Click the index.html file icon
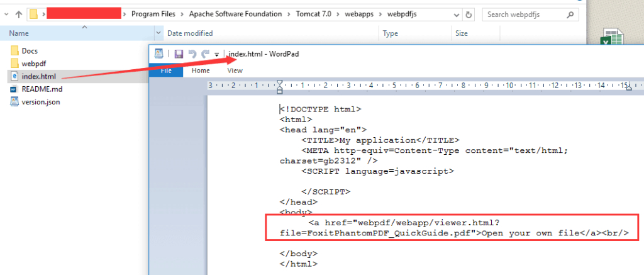The height and width of the screenshot is (275, 644). (x=14, y=76)
